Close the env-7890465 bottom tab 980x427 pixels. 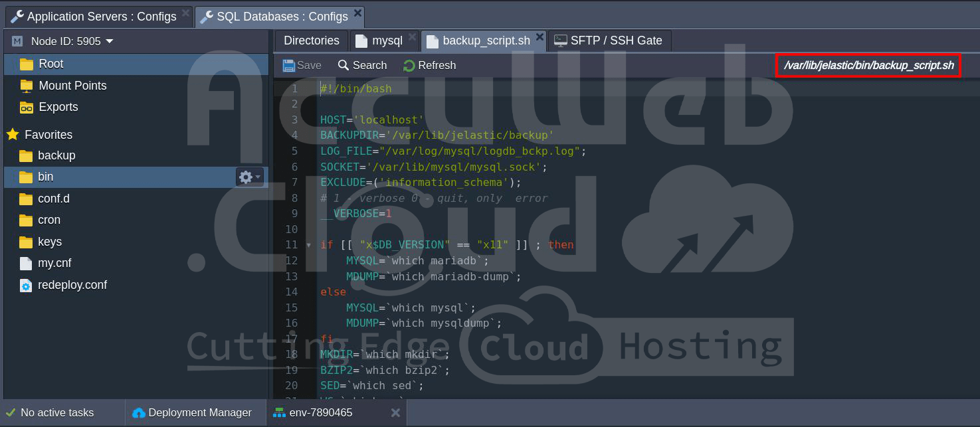coord(395,413)
